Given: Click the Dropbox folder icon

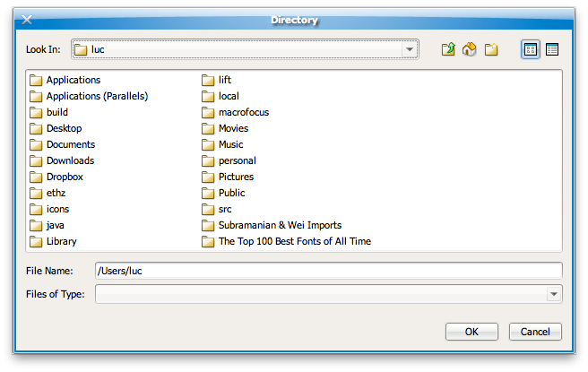Looking at the screenshot, I should click(x=36, y=177).
